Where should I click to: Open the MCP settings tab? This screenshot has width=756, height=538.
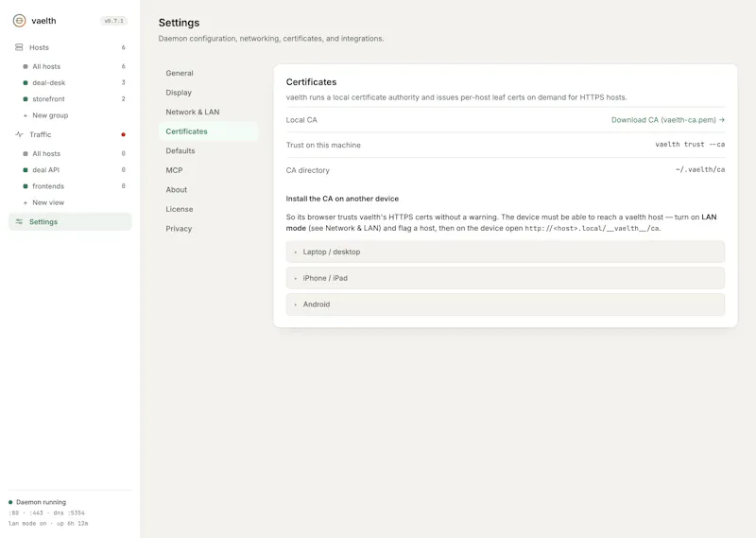(x=208, y=170)
